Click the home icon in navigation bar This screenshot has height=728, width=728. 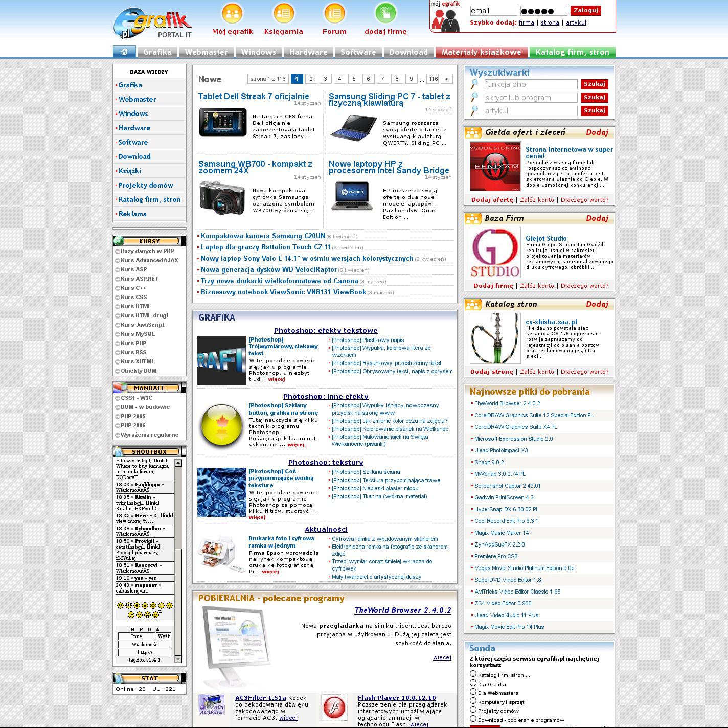[124, 52]
